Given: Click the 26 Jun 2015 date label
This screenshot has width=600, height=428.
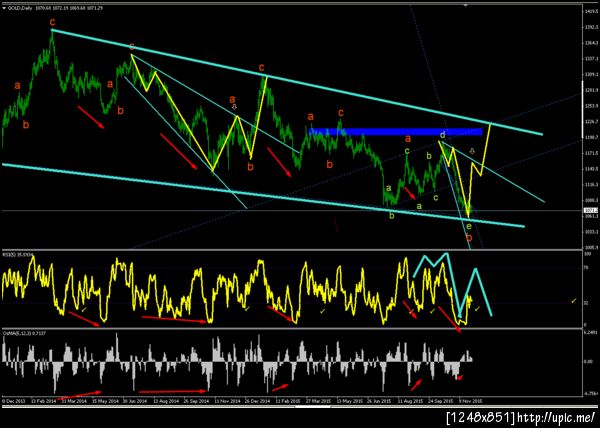Looking at the screenshot, I should click(380, 401).
